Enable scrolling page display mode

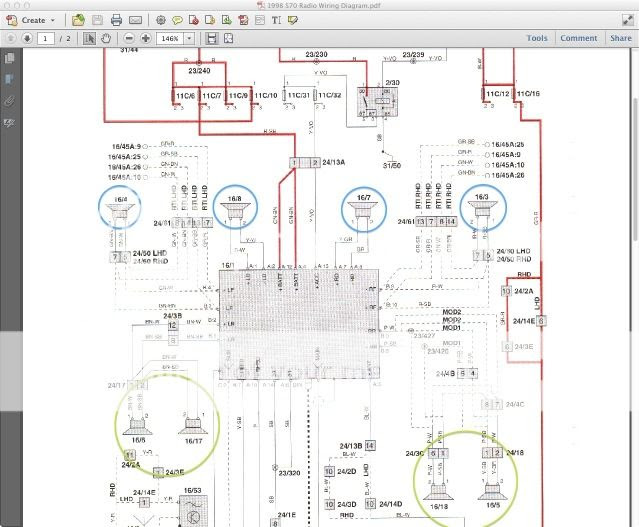212,38
